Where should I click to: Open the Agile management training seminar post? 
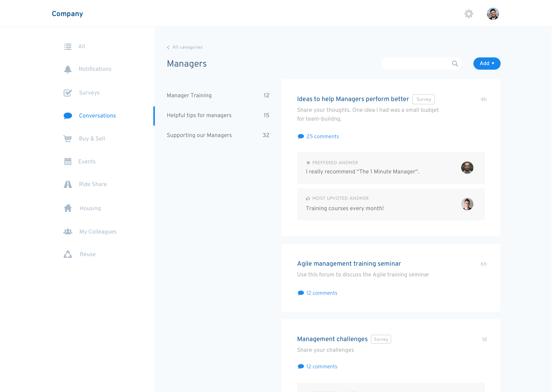pyautogui.click(x=349, y=264)
